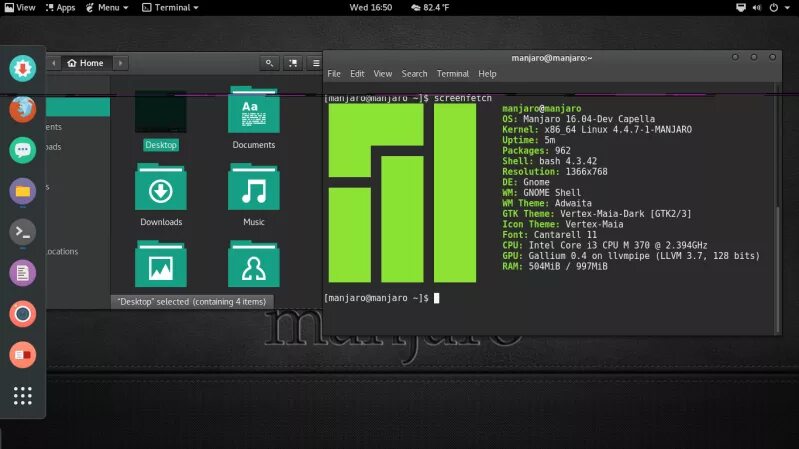
Task: Open the terminal View menu
Action: coord(383,74)
